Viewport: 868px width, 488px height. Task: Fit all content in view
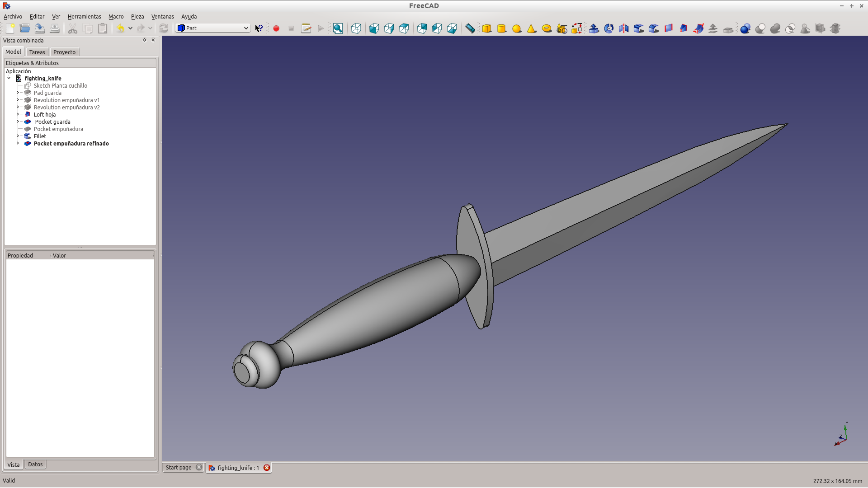coord(338,28)
